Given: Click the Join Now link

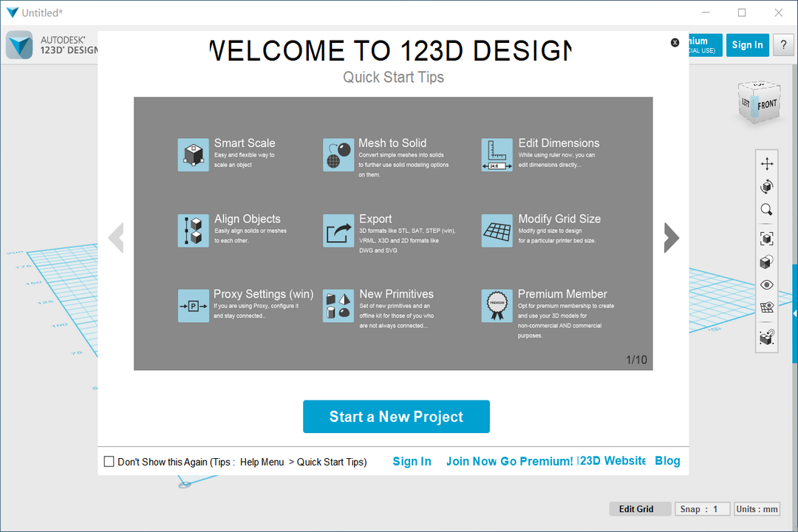Looking at the screenshot, I should click(471, 461).
